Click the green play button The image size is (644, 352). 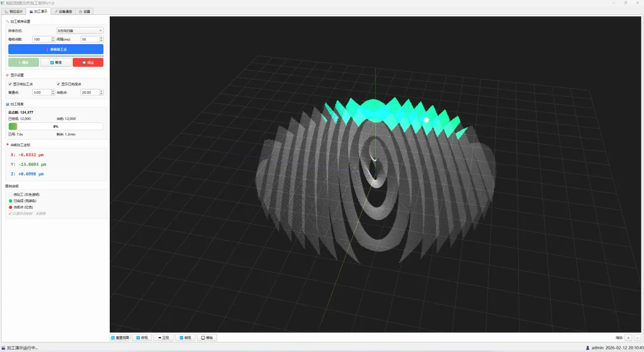(23, 63)
